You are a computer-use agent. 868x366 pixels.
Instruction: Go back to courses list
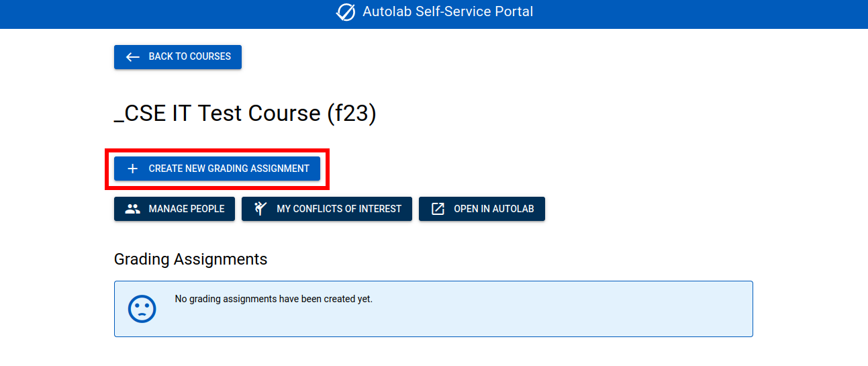point(178,57)
